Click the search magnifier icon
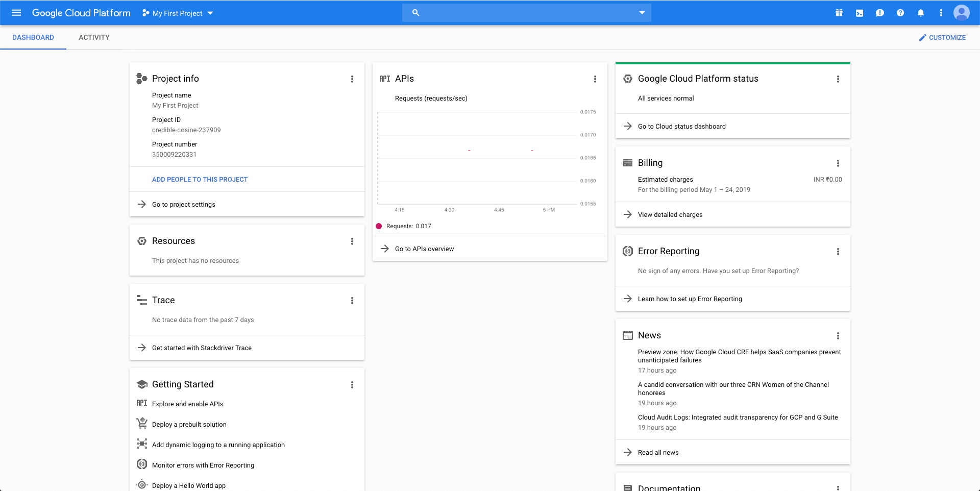Viewport: 980px width, 491px height. pos(415,13)
